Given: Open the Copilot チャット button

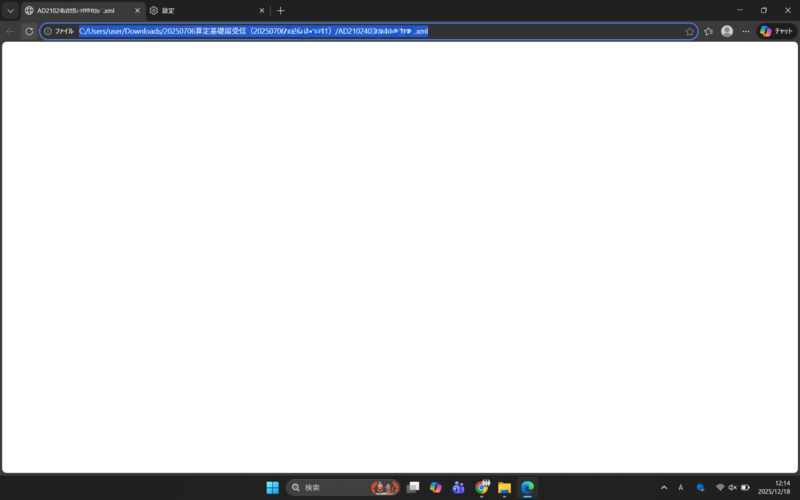Looking at the screenshot, I should click(x=777, y=31).
